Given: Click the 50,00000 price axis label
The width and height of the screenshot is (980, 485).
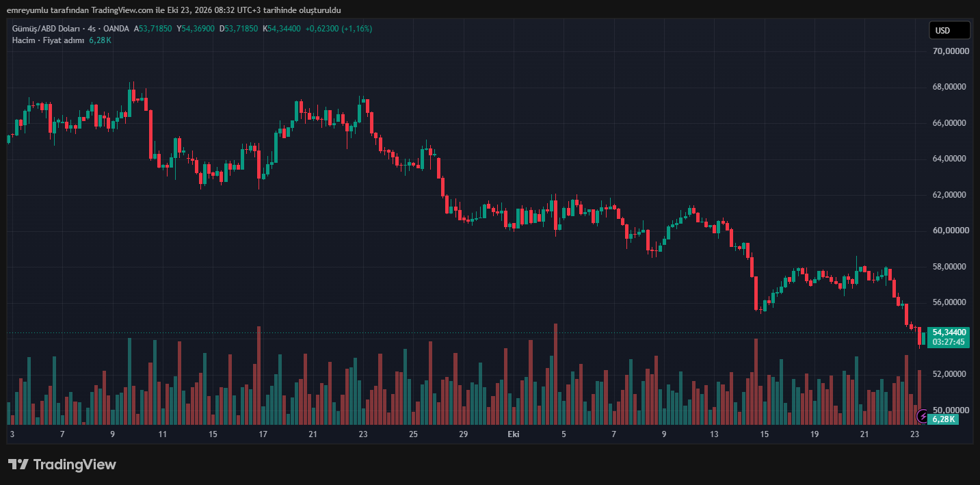Looking at the screenshot, I should click(x=951, y=410).
